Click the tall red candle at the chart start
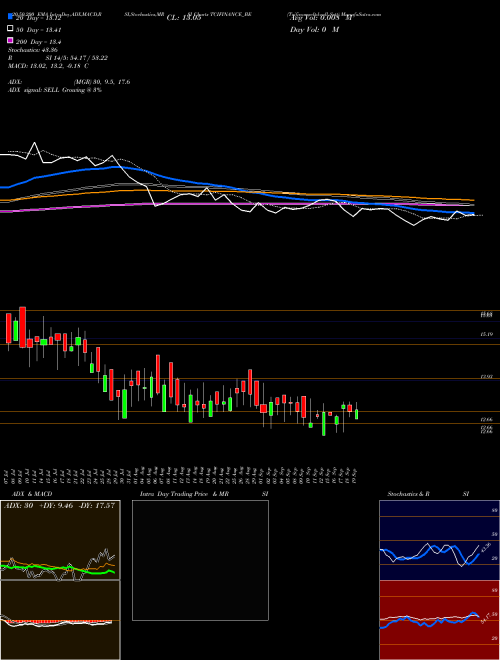Screen dimensions: 500x660 [x=22, y=327]
